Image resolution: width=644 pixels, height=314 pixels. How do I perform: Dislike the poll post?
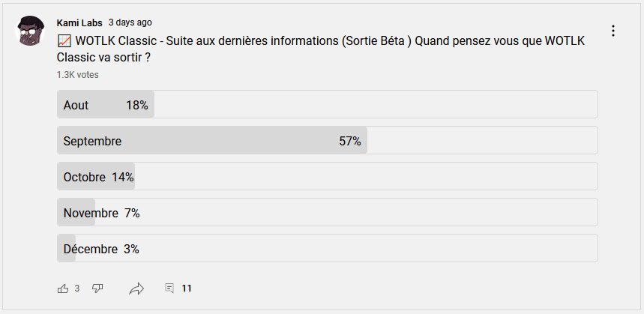pos(97,289)
